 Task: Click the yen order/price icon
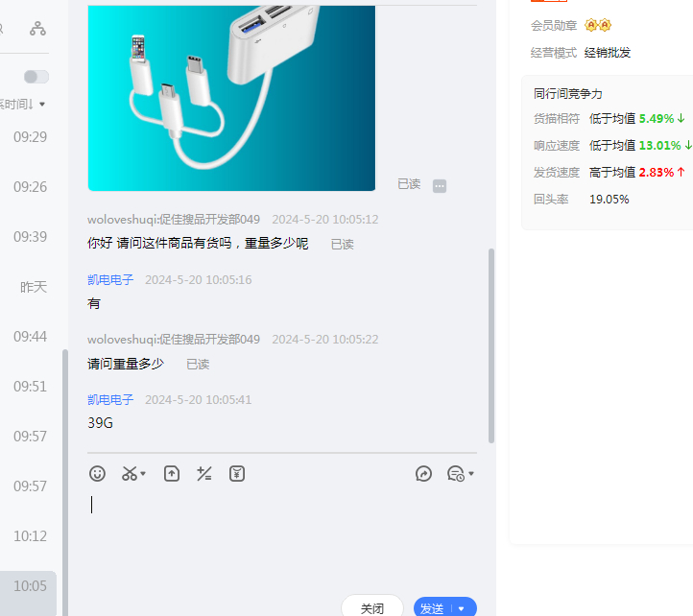tap(237, 473)
